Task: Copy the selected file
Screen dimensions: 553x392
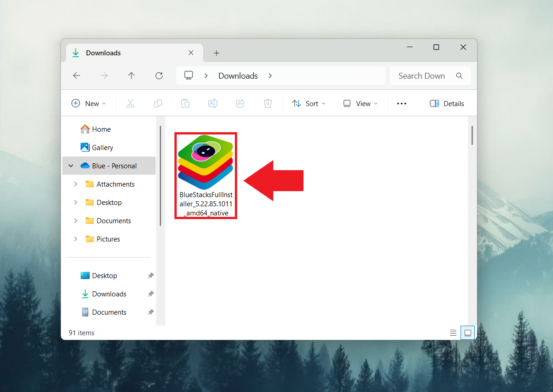Action: [x=158, y=103]
